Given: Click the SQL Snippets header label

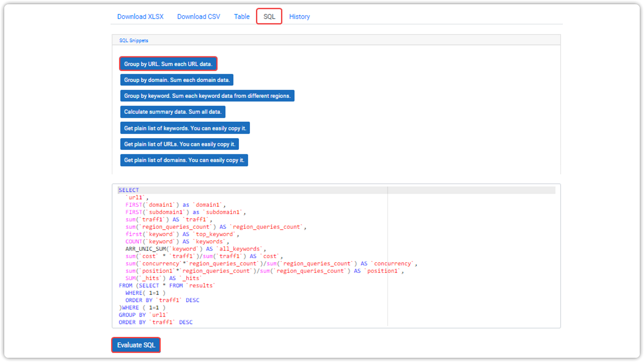Looking at the screenshot, I should (x=133, y=41).
